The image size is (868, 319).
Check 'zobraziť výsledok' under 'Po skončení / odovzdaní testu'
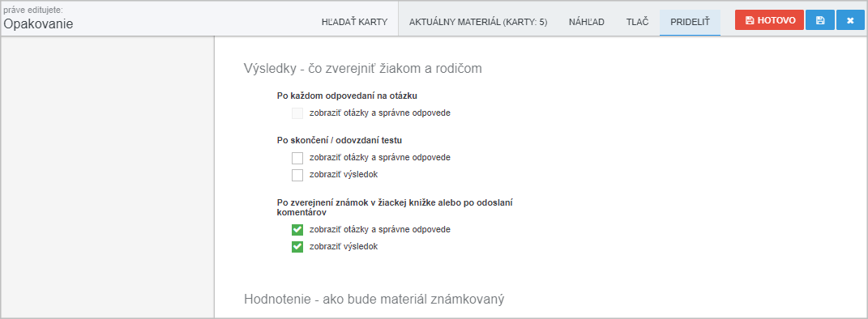[x=297, y=175]
